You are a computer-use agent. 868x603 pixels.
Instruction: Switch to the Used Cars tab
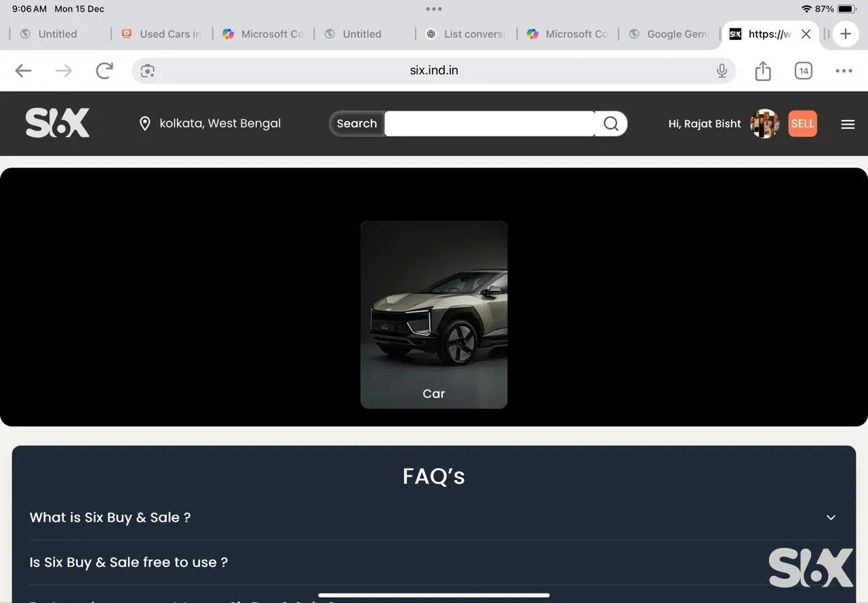pos(163,34)
